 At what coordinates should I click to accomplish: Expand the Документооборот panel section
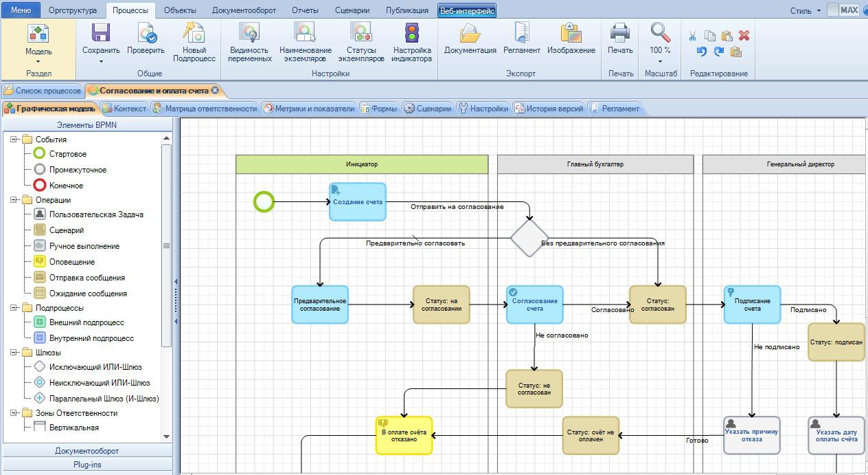[x=87, y=451]
